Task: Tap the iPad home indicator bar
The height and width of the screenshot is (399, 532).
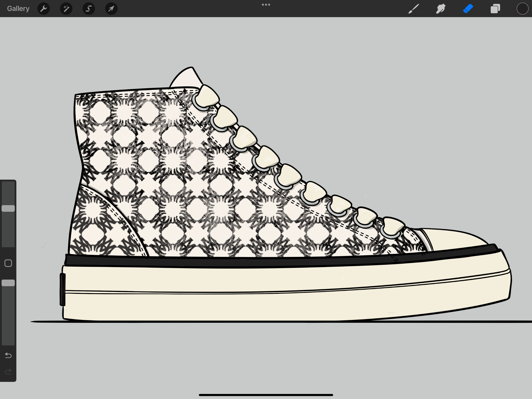Action: coord(266,395)
